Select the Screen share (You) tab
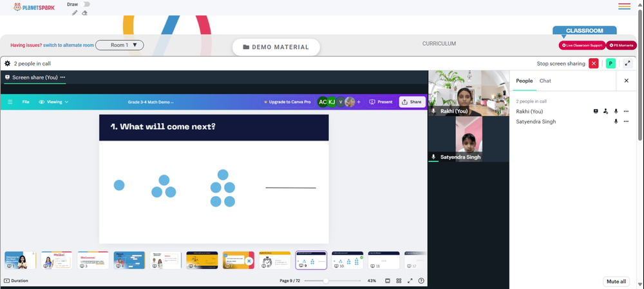644x289 pixels. coord(35,77)
